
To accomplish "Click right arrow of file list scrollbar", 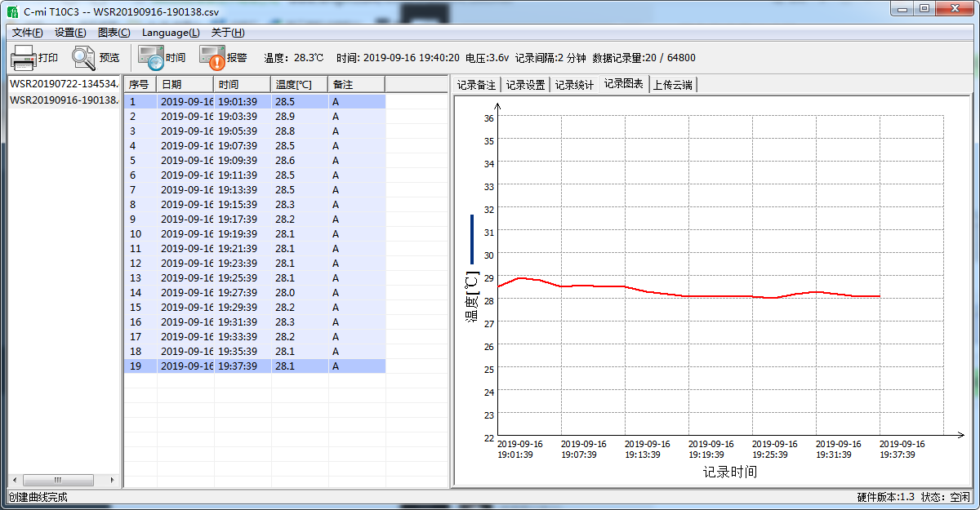I will 114,480.
